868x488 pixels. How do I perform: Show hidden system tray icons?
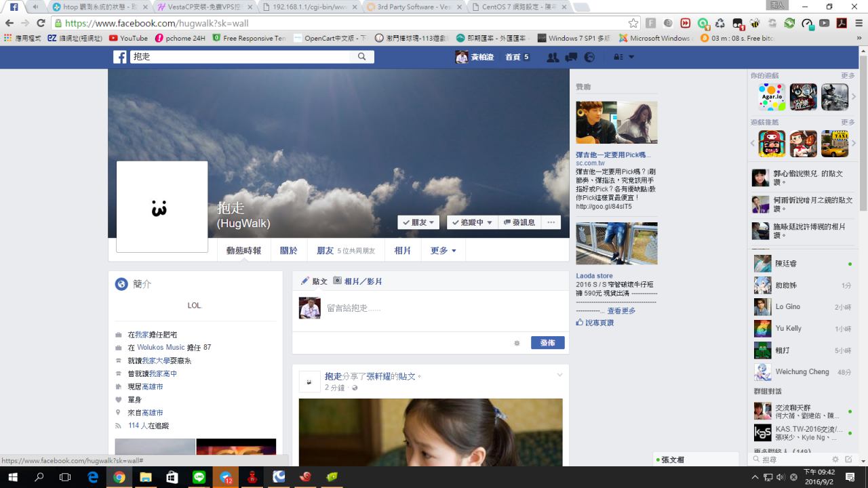tap(754, 477)
